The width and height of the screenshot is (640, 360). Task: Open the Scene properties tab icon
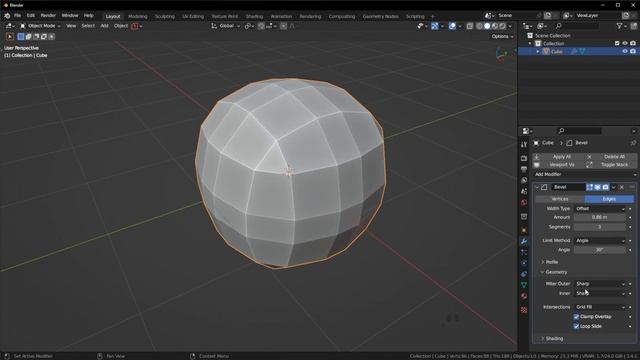click(524, 191)
